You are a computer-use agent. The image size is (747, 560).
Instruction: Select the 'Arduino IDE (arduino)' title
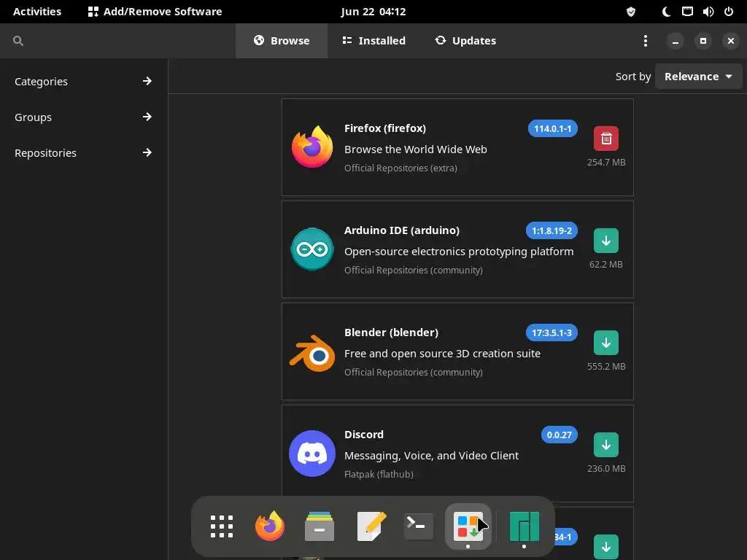pos(402,230)
